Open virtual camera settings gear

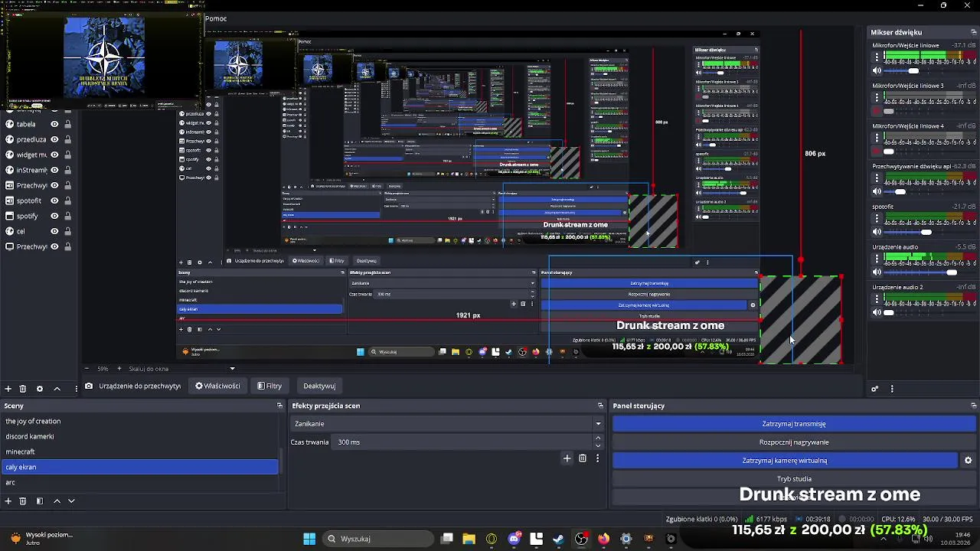pyautogui.click(x=968, y=461)
